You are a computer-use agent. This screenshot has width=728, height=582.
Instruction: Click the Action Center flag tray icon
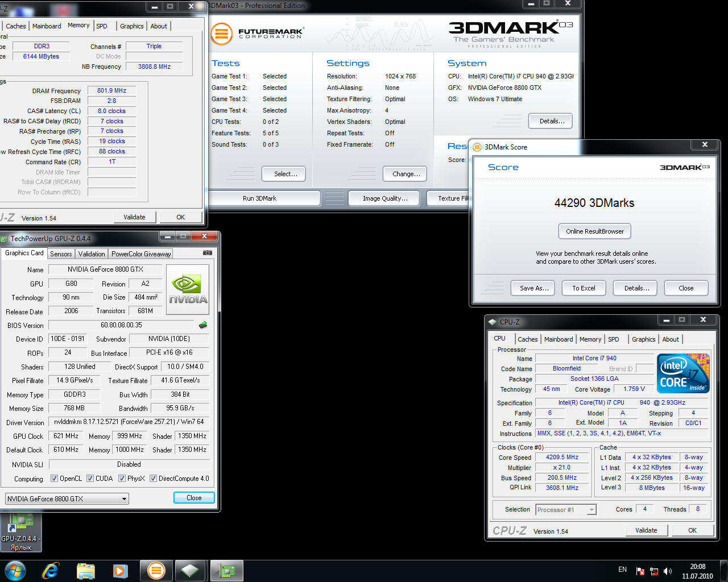pos(640,571)
